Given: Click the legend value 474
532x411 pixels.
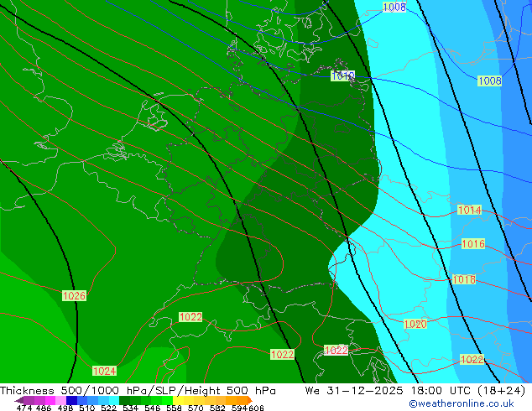Looking at the screenshot, I should pos(24,408).
